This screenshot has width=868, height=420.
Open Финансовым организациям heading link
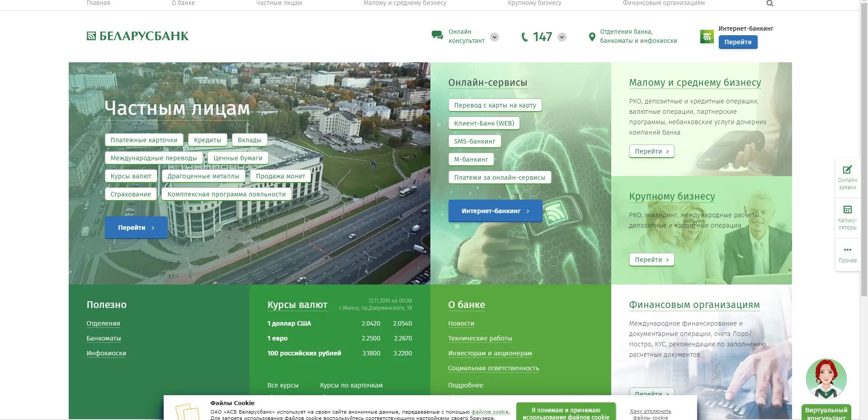(x=694, y=305)
